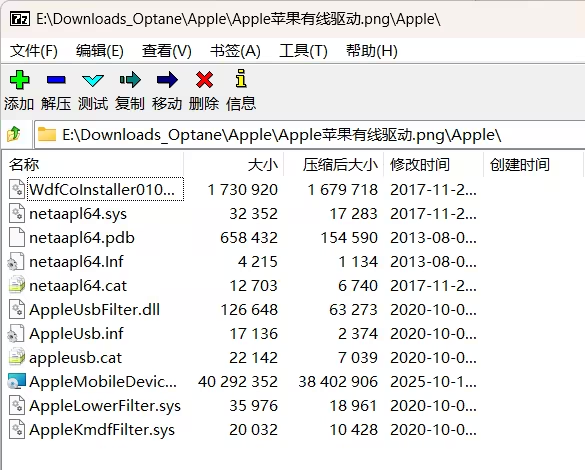Select the netaapl64.Inf file icon
585x470 pixels.
(16, 261)
